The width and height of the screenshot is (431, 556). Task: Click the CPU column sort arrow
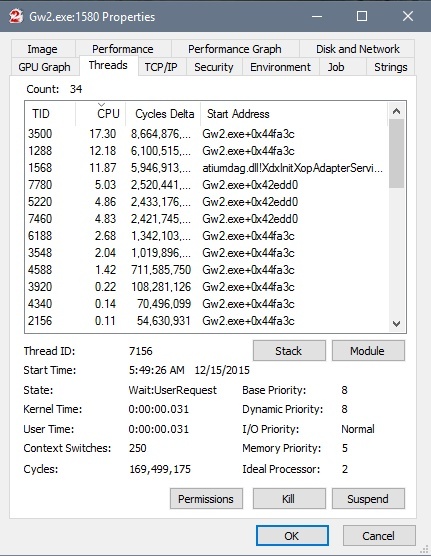tap(101, 105)
